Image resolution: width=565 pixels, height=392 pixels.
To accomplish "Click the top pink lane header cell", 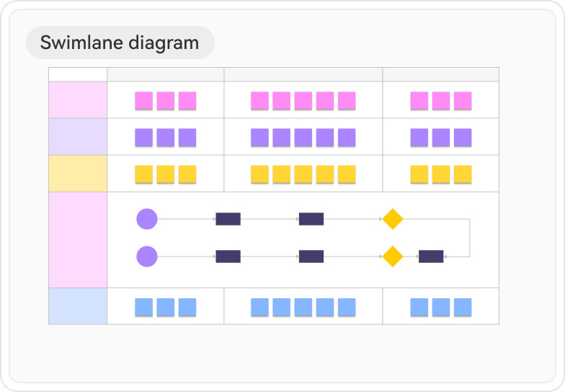I will pyautogui.click(x=78, y=100).
